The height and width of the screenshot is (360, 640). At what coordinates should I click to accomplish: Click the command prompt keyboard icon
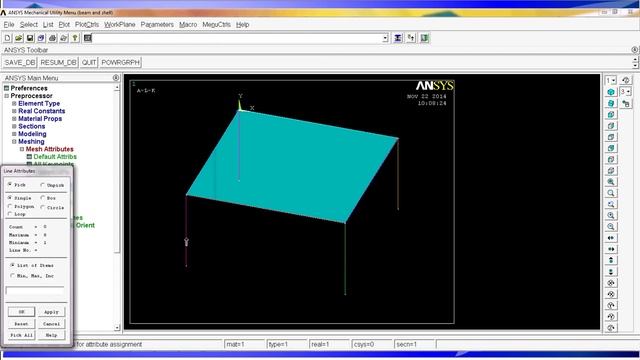tap(88, 38)
